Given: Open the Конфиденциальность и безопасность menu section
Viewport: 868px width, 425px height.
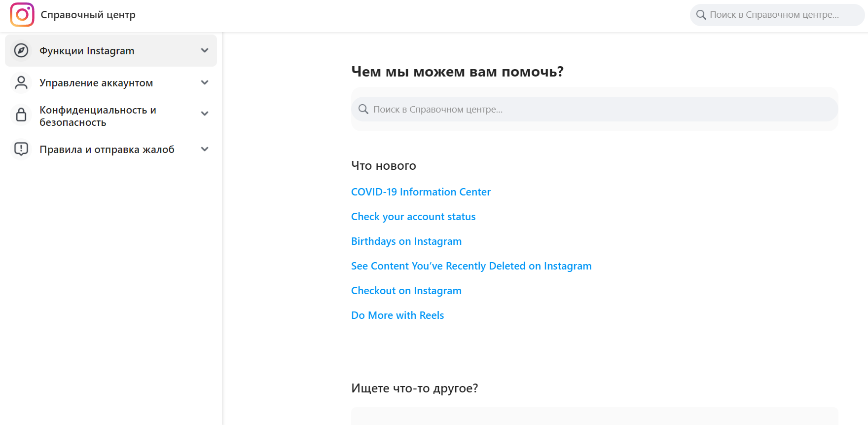Looking at the screenshot, I should coord(111,116).
